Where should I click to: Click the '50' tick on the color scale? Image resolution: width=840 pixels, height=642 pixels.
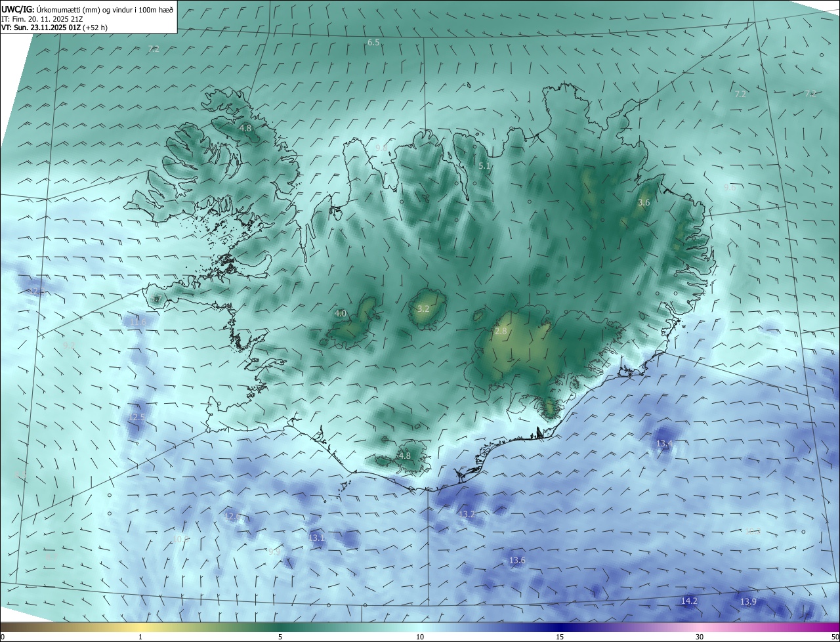point(835,637)
